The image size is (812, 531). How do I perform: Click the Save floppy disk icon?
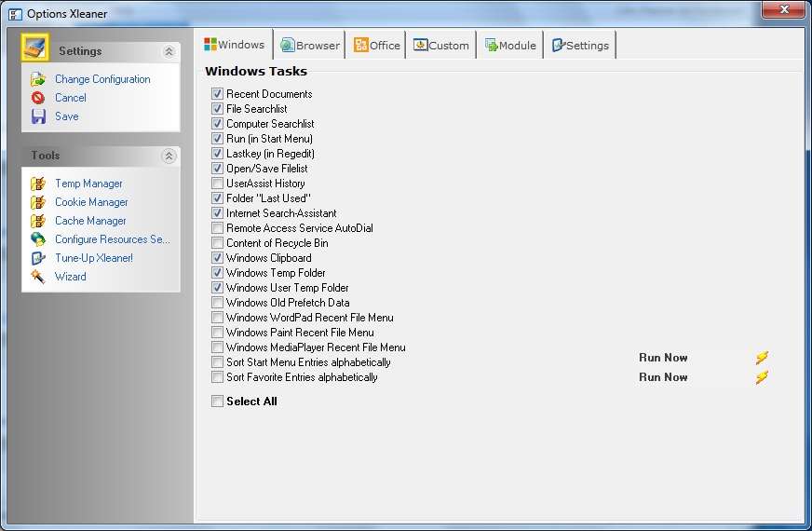[38, 116]
